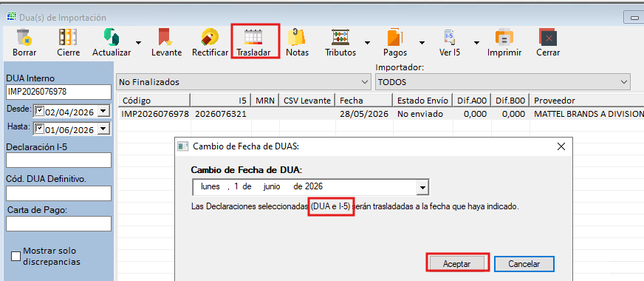Screen dimensions: 644x281
Task: Sort by the Fecha column header
Action: [x=364, y=101]
